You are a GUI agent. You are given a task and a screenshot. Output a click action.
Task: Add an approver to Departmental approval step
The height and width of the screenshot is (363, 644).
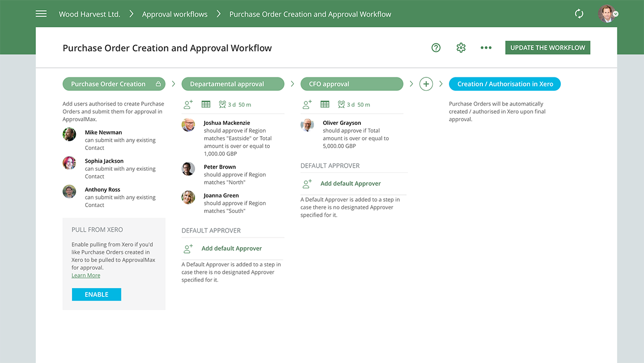click(188, 104)
